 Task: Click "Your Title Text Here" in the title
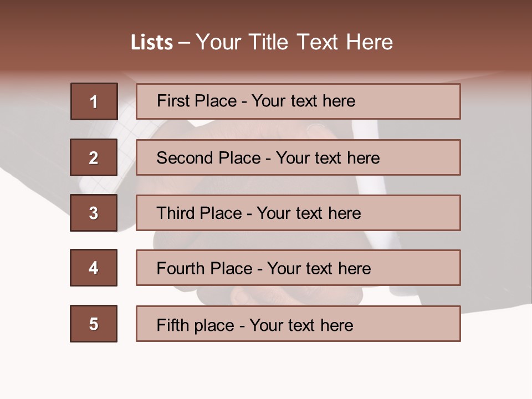[x=294, y=43]
